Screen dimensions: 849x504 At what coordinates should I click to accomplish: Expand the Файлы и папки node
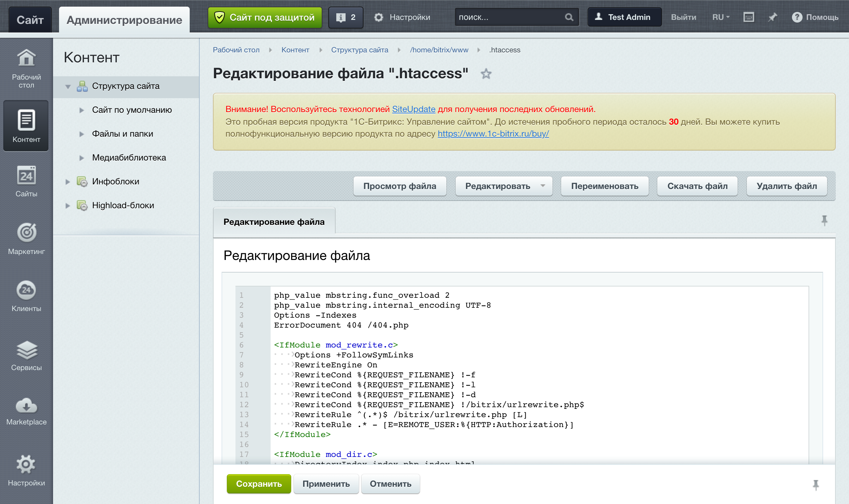[82, 134]
